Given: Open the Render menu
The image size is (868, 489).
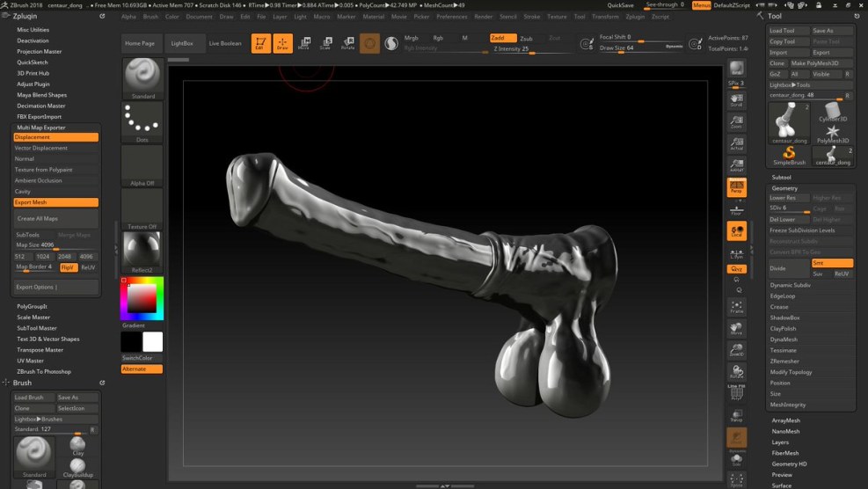Looking at the screenshot, I should point(483,17).
